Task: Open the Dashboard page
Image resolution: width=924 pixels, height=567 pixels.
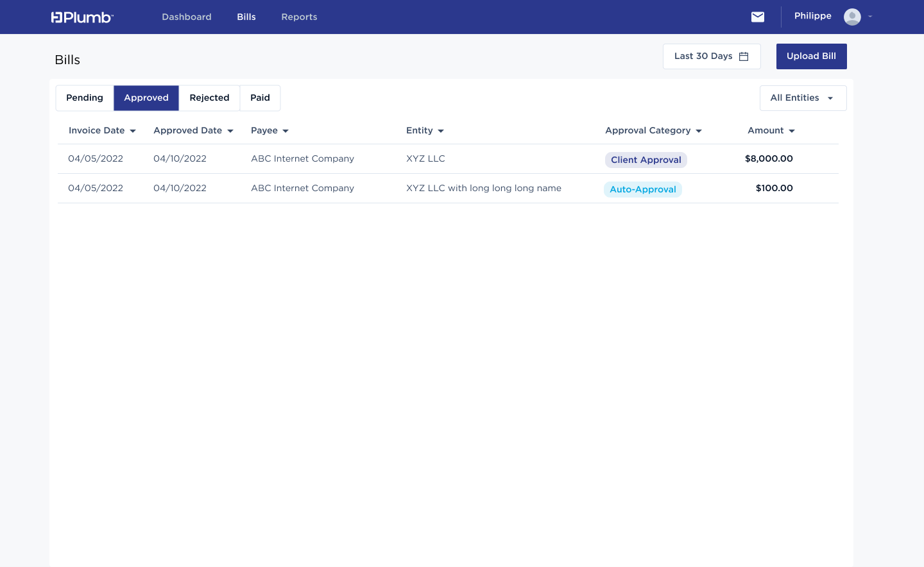Action: (187, 17)
